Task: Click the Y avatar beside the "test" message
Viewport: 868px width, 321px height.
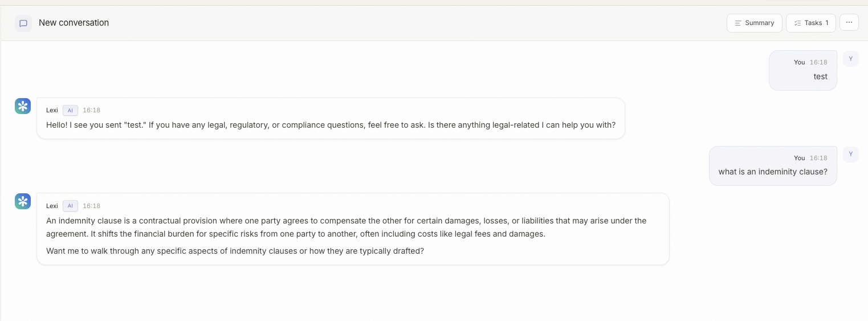Action: coord(850,59)
